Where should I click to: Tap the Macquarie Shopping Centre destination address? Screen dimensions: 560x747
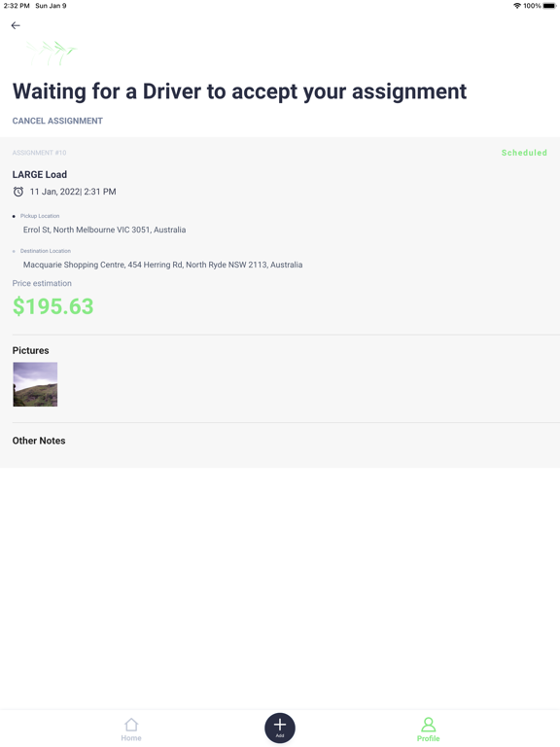163,265
